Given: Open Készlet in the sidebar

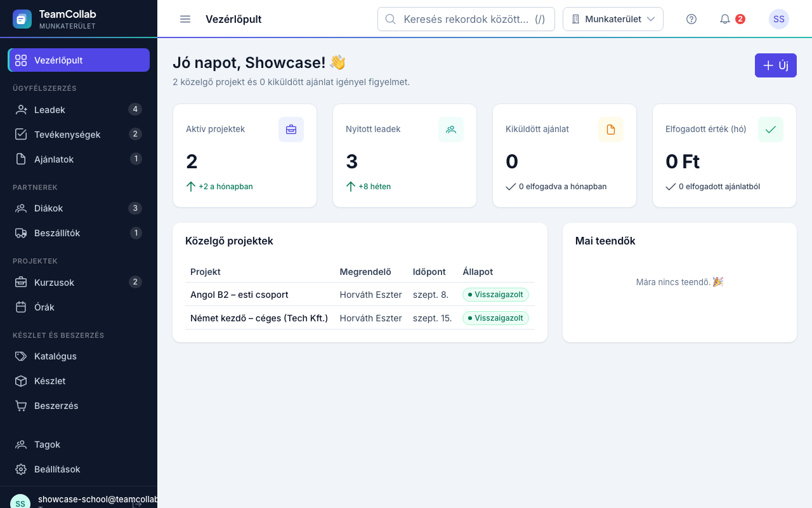Looking at the screenshot, I should (x=79, y=381).
